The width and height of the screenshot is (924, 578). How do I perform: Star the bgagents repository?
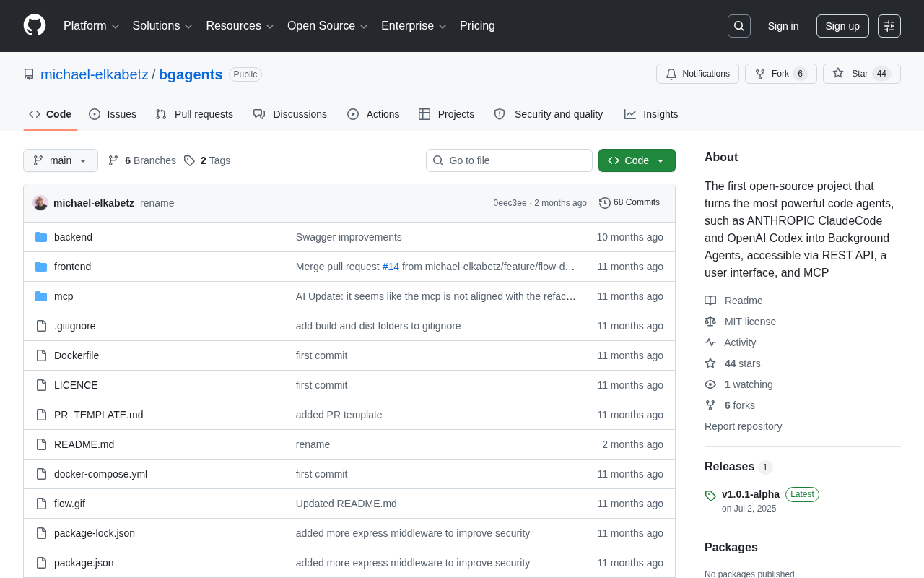coord(862,74)
